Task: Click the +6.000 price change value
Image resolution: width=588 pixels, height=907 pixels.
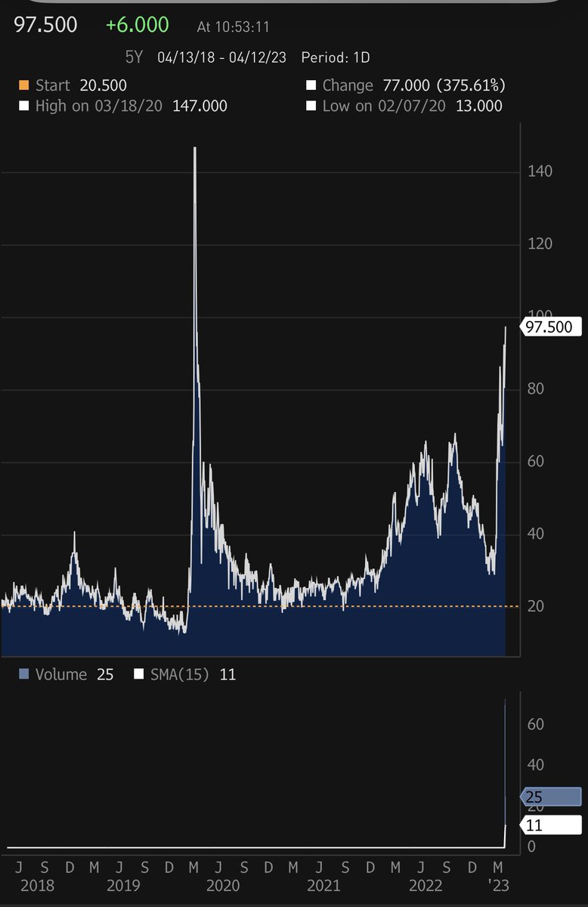Action: coord(137,25)
